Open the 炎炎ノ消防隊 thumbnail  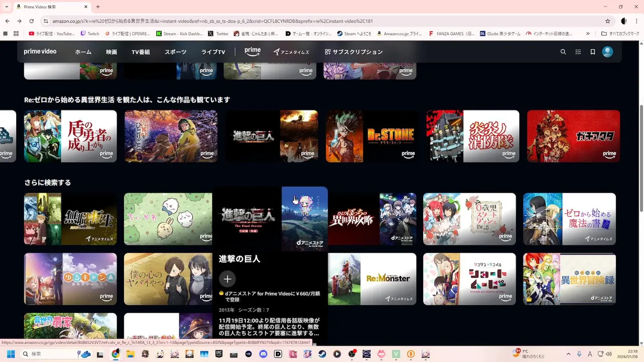(473, 136)
